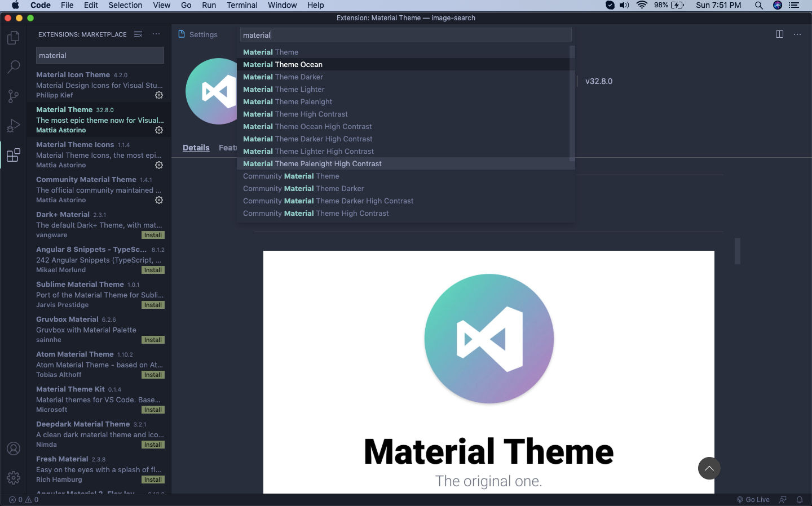Clear extensions search results icon
This screenshot has height=506, width=812.
[x=138, y=34]
